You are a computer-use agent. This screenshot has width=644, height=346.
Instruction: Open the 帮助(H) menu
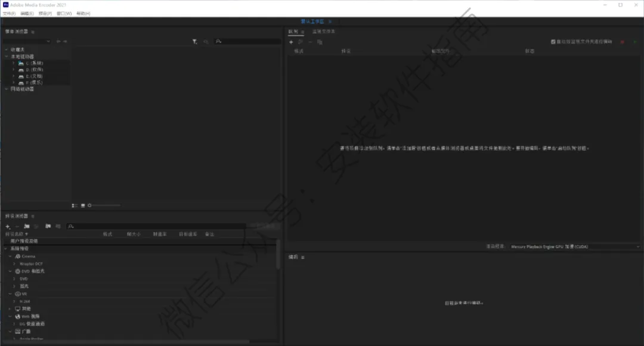[83, 14]
